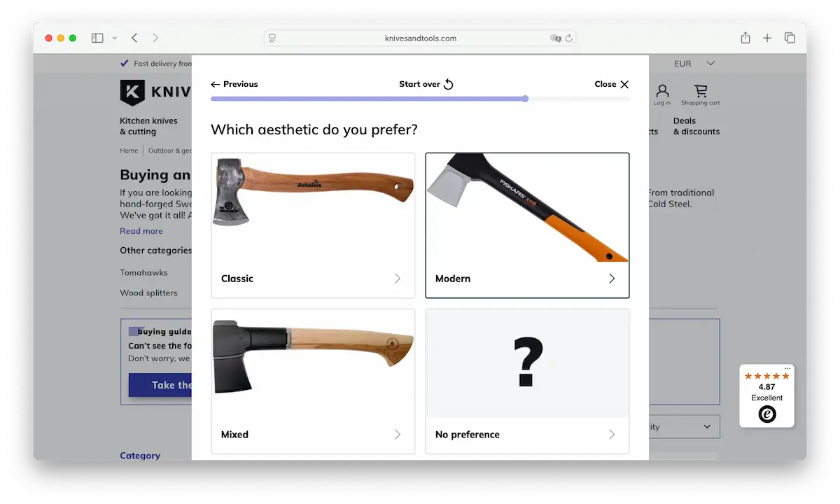Viewport: 840px width, 504px height.
Task: Click the quiz progress bar
Action: coord(420,99)
